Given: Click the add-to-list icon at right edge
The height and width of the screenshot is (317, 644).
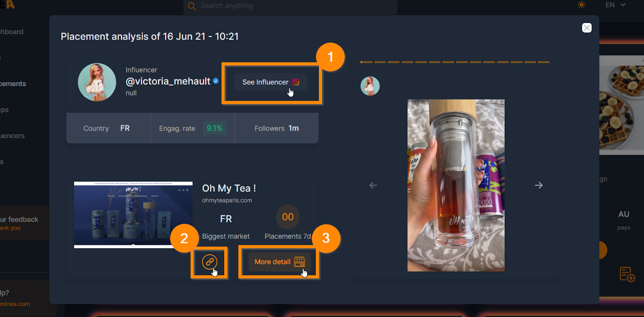Looking at the screenshot, I should point(627,274).
